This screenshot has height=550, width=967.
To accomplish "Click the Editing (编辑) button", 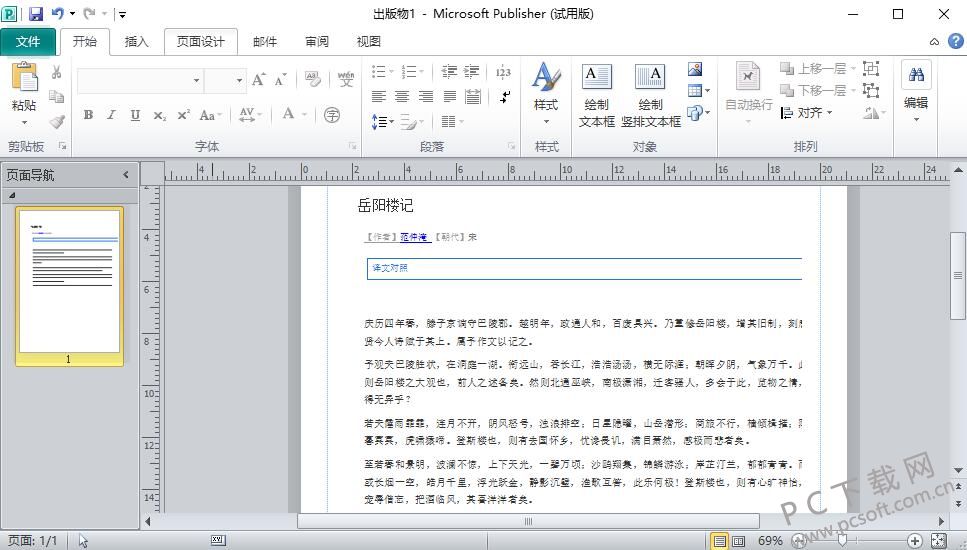I will (916, 92).
